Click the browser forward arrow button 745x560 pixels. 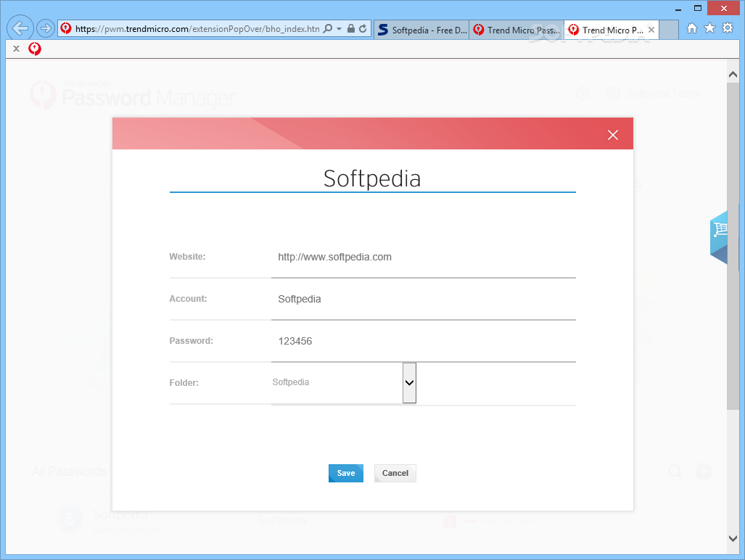tap(46, 28)
